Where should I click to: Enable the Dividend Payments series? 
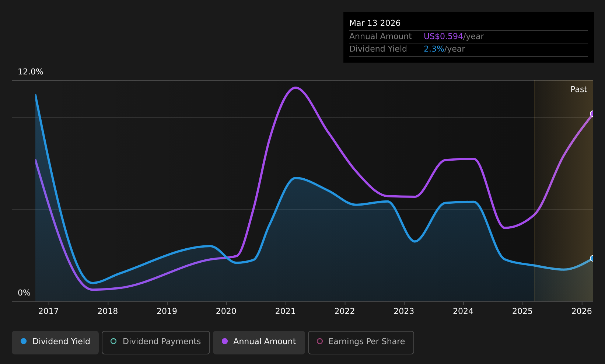pyautogui.click(x=156, y=342)
